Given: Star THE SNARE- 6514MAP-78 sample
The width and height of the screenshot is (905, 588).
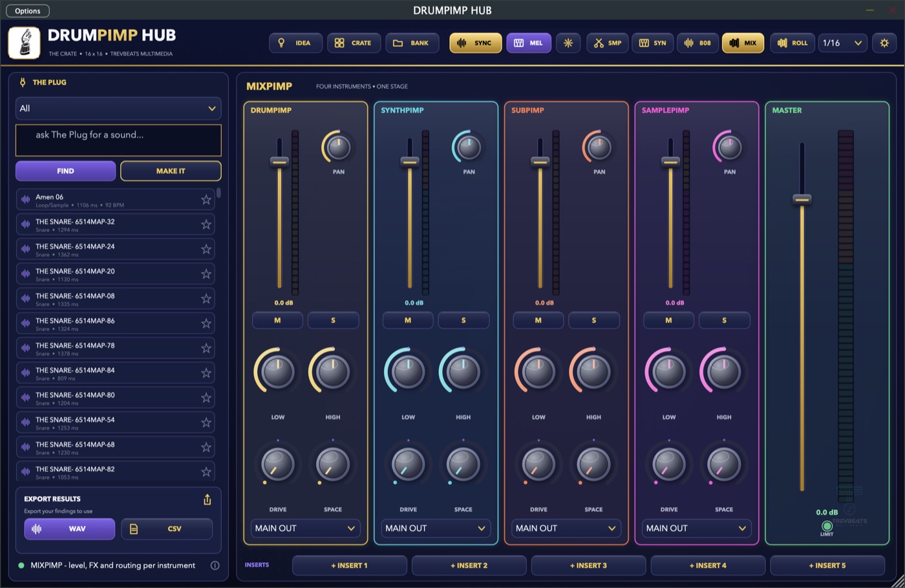Looking at the screenshot, I should (206, 348).
